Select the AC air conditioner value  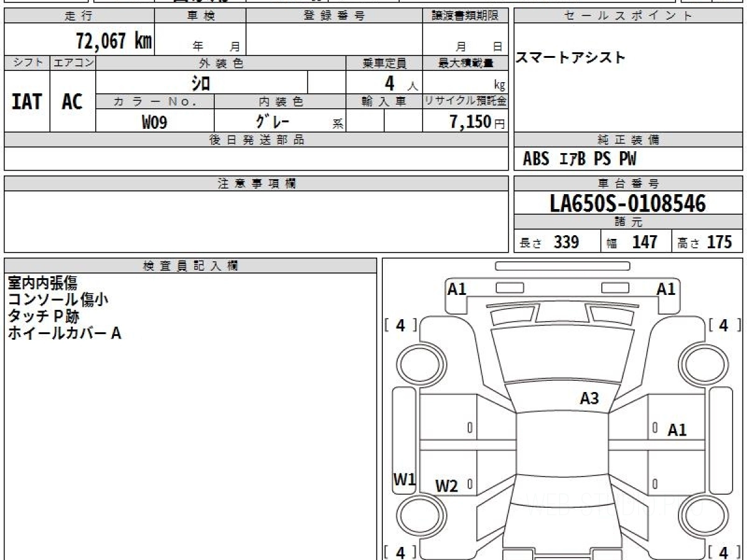(x=72, y=101)
